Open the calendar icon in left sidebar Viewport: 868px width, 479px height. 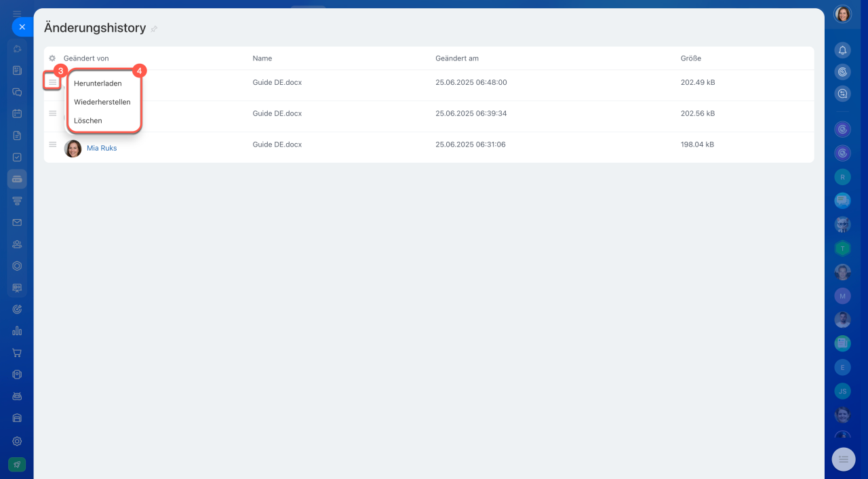click(x=17, y=113)
